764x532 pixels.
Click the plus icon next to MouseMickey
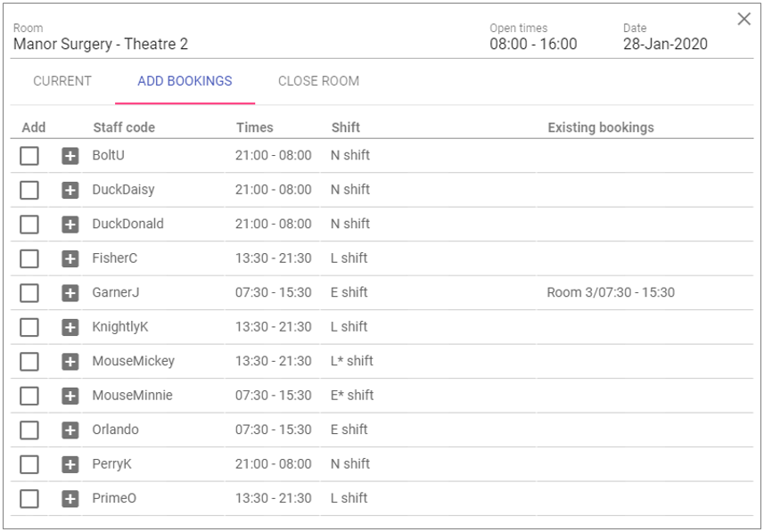[70, 362]
